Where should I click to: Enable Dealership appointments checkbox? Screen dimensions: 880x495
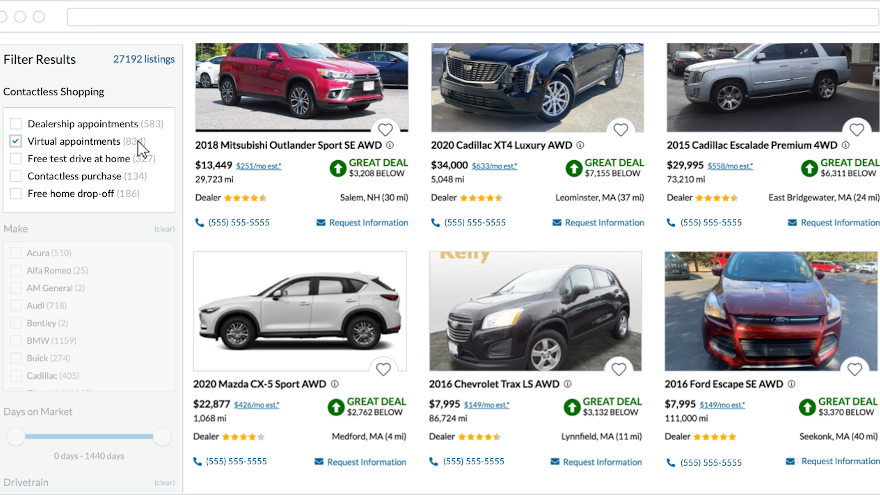(x=16, y=124)
